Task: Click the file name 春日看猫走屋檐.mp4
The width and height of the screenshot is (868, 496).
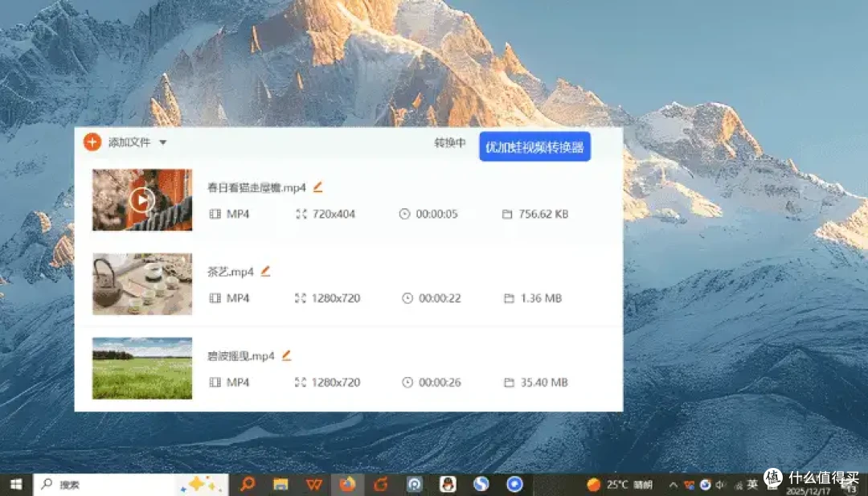Action: [257, 187]
